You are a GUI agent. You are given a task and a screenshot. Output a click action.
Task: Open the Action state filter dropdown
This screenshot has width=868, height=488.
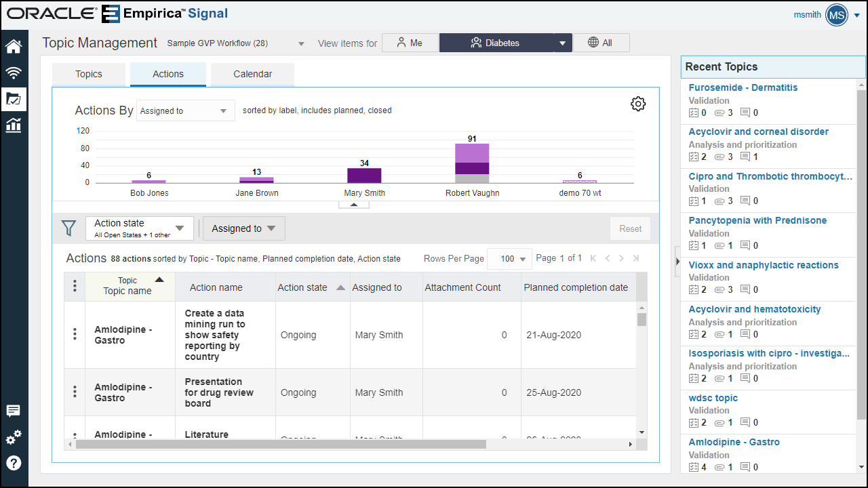point(139,228)
